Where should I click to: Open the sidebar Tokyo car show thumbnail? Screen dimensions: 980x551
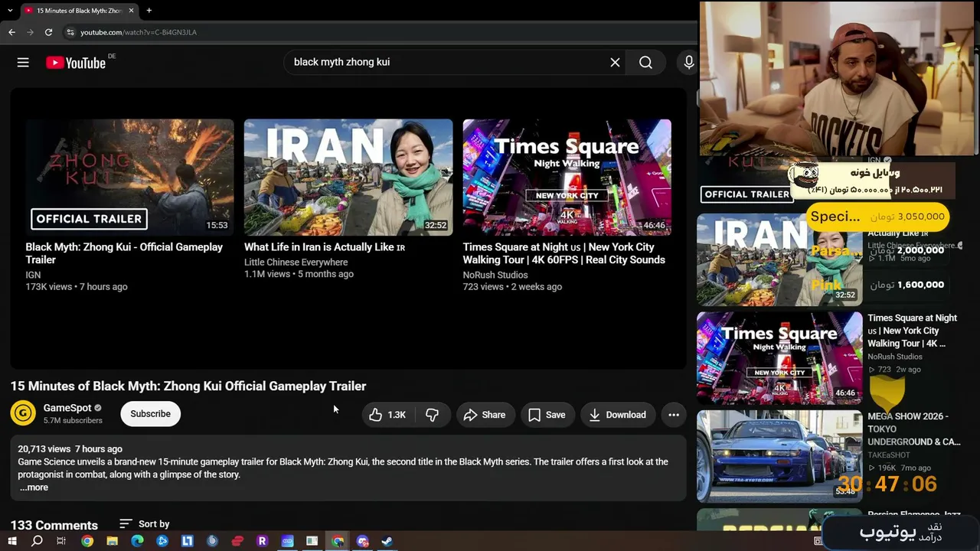tap(779, 457)
